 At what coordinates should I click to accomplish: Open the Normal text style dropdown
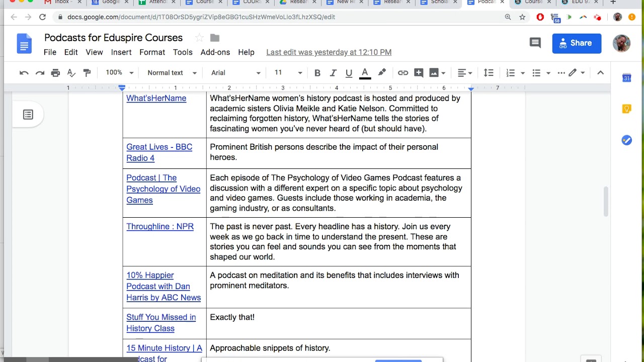click(x=172, y=73)
